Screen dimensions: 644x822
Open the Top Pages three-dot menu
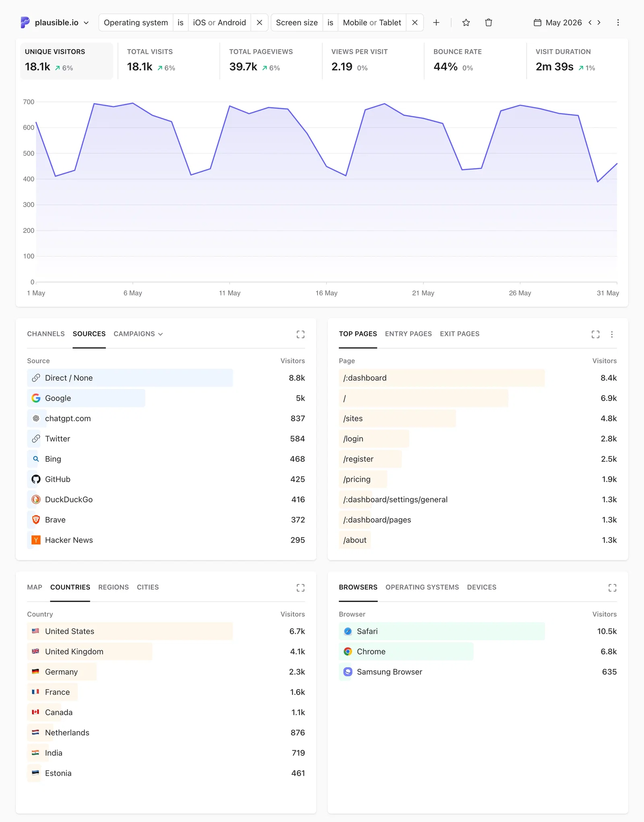pyautogui.click(x=612, y=334)
